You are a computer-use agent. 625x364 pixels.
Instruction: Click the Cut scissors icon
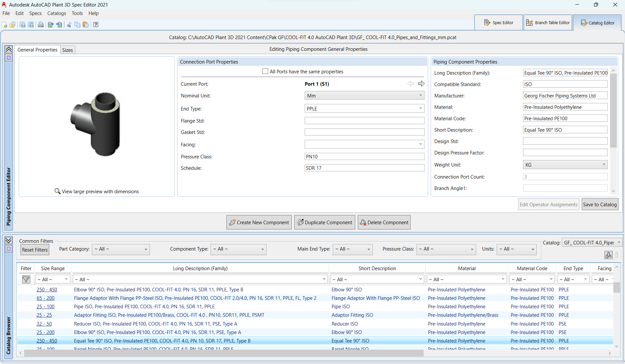(x=69, y=25)
